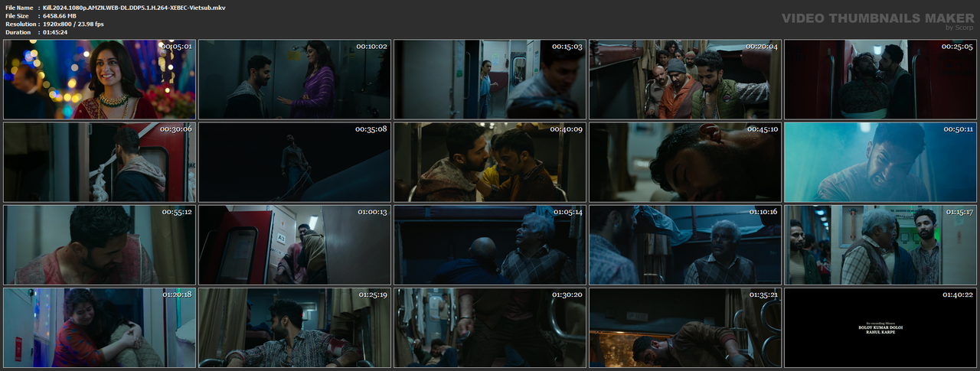Select the blue-tinted frame at 00:50:11
Image resolution: width=980 pixels, height=371 pixels.
click(880, 162)
